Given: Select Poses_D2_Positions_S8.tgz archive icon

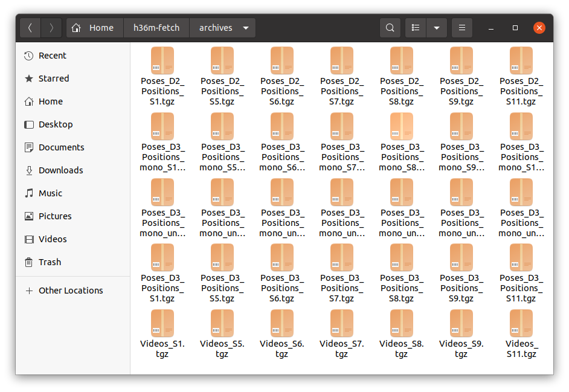Looking at the screenshot, I should click(x=401, y=60).
